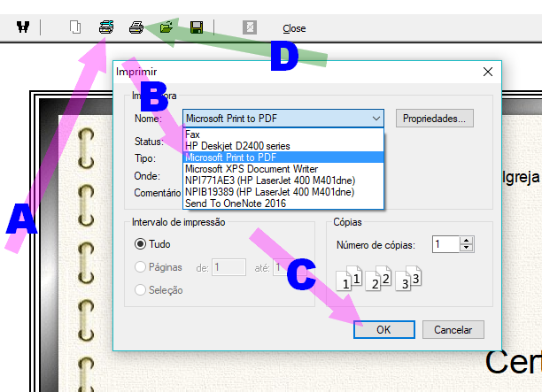Click the Número de cópias field
542x392 pixels.
tap(445, 244)
